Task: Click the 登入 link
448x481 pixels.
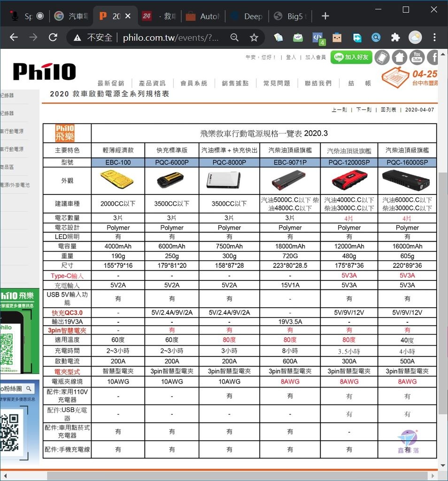Action: coord(291,57)
